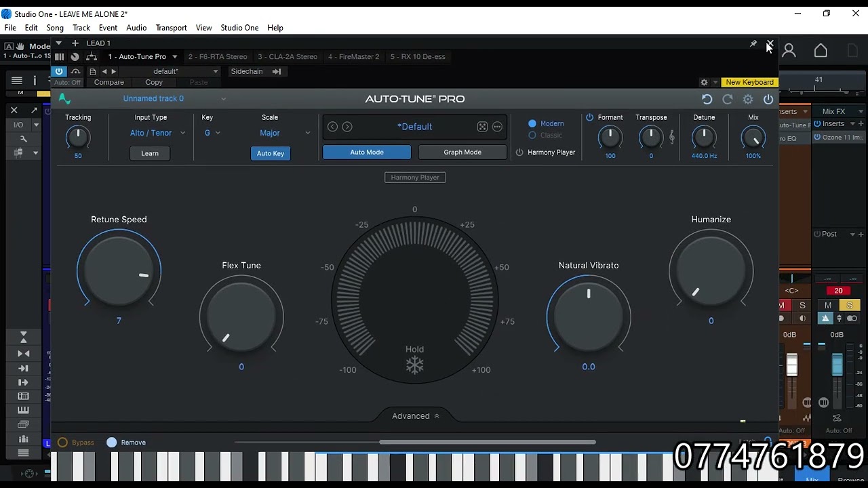Open the Scale Major dropdown
This screenshot has width=868, height=488.
[x=285, y=133]
